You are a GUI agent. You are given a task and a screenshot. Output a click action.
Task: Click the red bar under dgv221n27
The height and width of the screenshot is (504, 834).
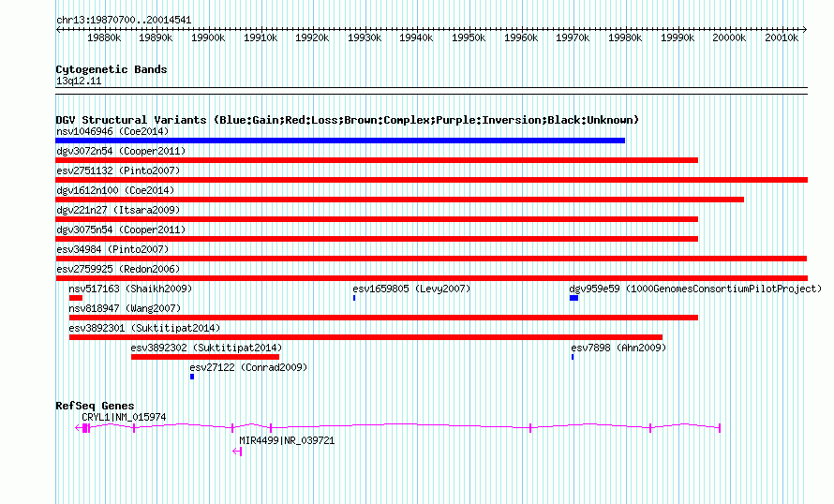coord(377,219)
